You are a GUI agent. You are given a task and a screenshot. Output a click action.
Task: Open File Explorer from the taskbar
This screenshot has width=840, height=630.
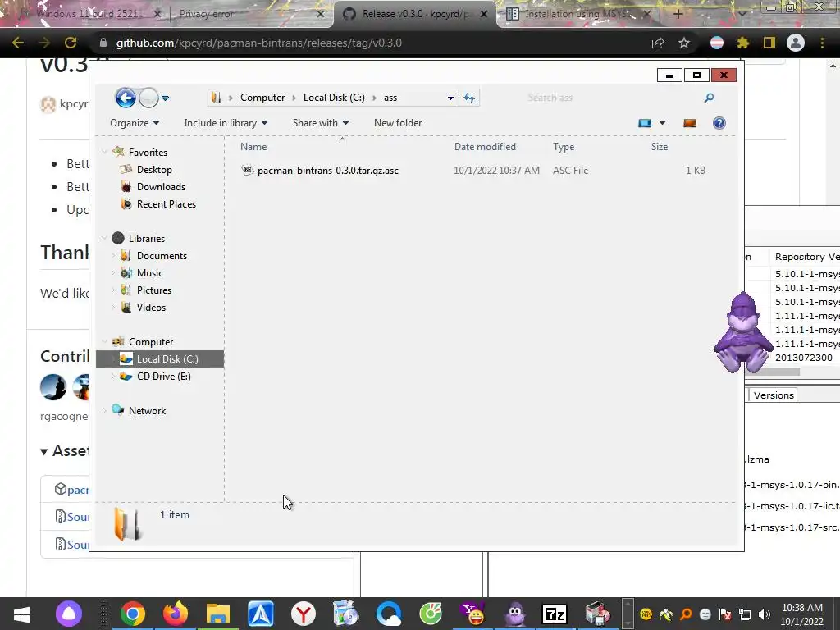(x=218, y=614)
